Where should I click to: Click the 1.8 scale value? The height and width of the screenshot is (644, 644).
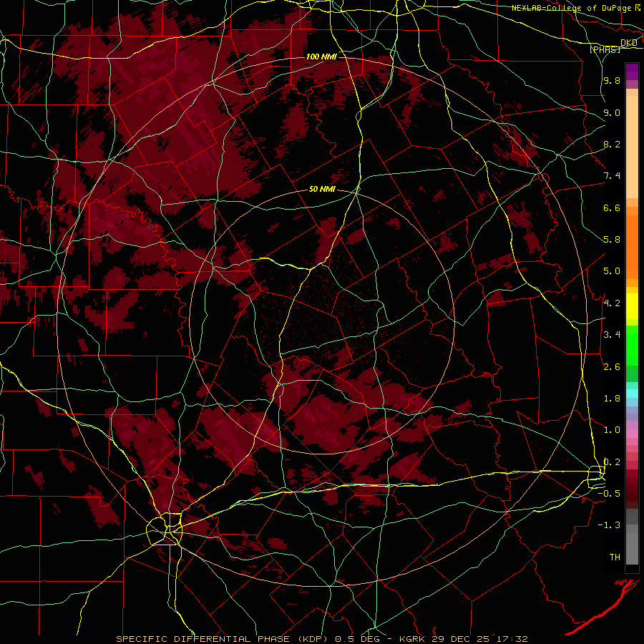click(x=612, y=399)
